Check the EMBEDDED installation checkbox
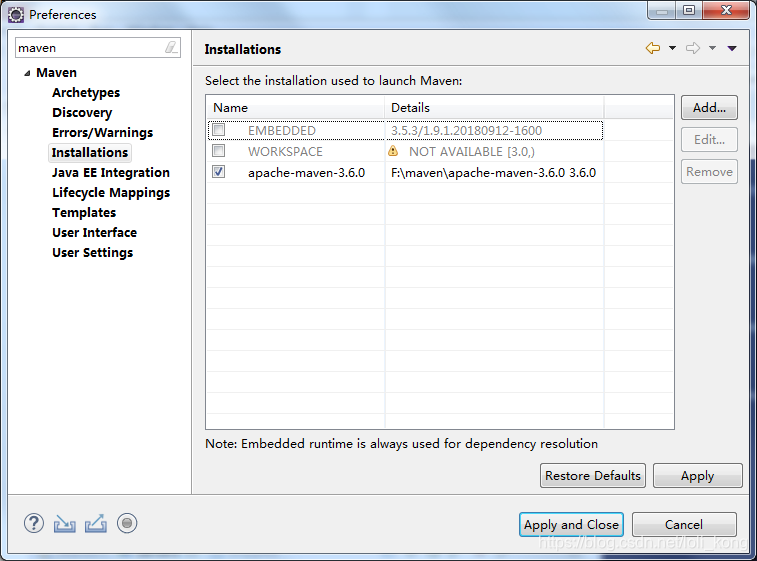 219,130
